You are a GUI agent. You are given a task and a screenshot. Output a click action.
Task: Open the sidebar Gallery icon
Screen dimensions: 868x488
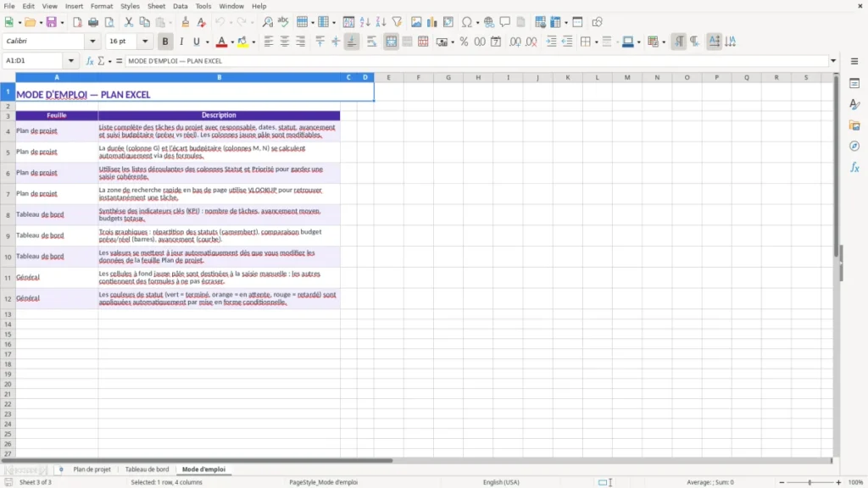[854, 125]
